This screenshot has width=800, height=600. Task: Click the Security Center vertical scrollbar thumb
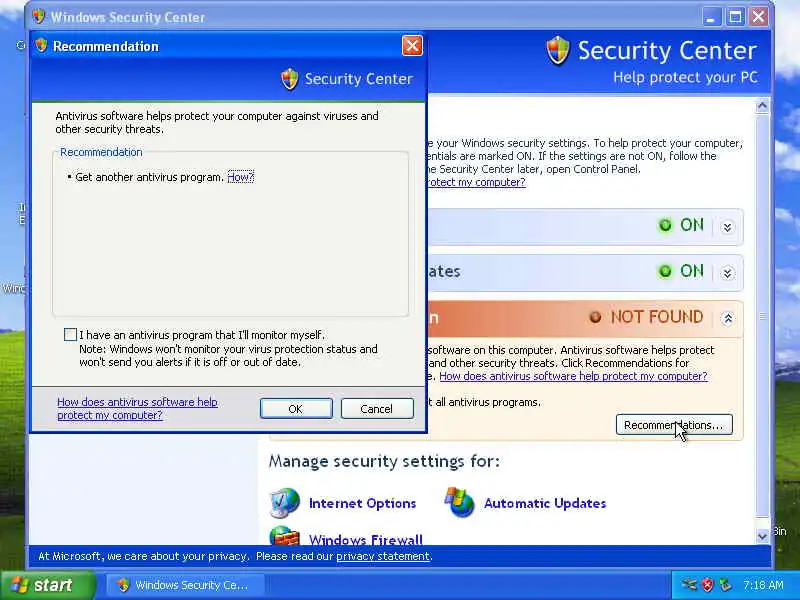[x=762, y=316]
